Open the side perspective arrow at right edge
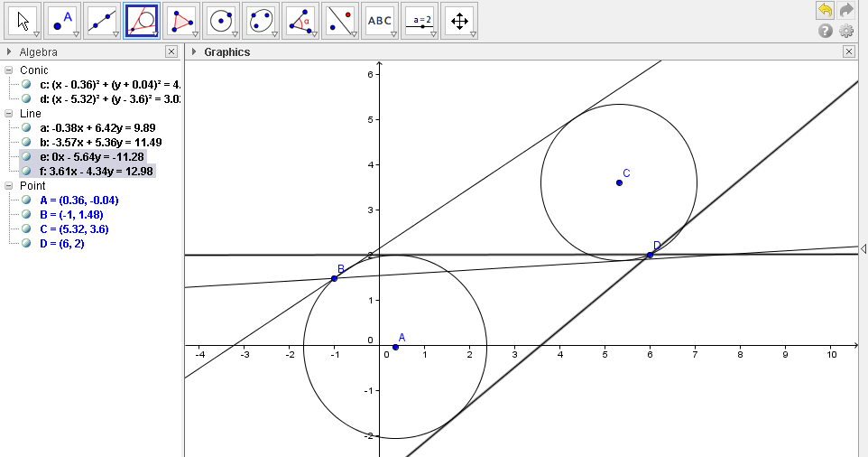 [863, 249]
